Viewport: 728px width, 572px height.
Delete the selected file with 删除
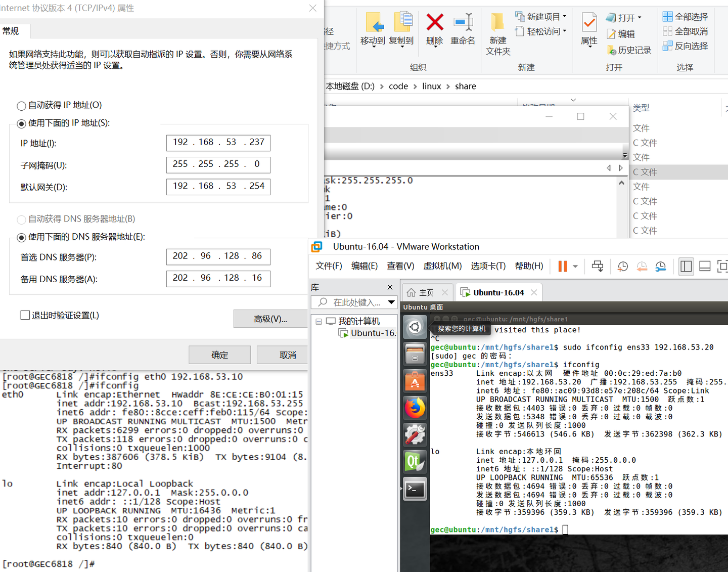434,30
